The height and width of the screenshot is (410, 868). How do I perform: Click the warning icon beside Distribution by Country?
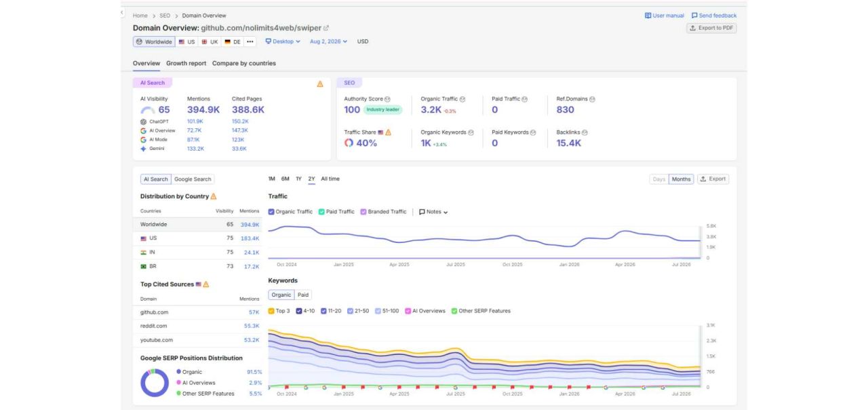(214, 196)
